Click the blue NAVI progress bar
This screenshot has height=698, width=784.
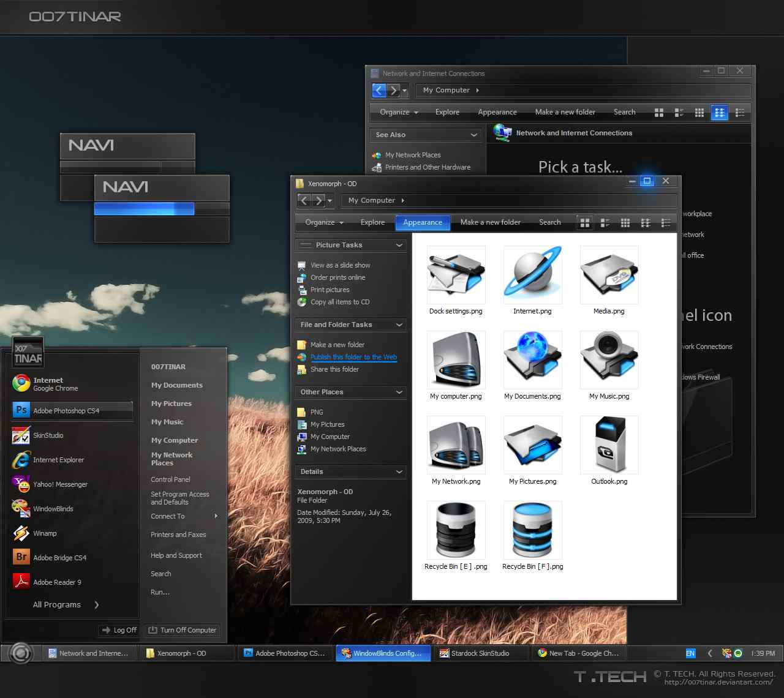[x=145, y=209]
